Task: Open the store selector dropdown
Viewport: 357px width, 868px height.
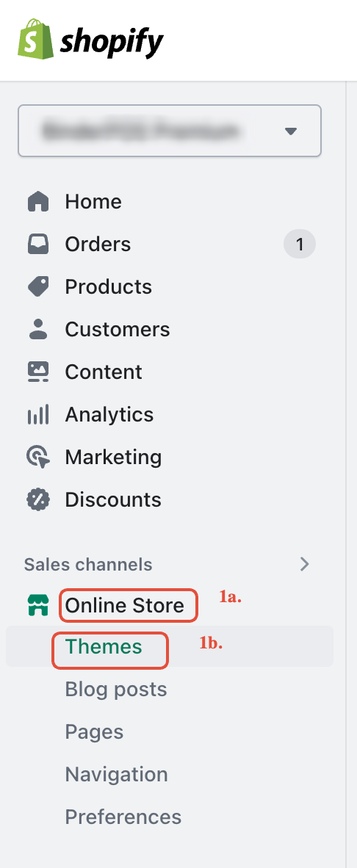Action: (x=170, y=131)
